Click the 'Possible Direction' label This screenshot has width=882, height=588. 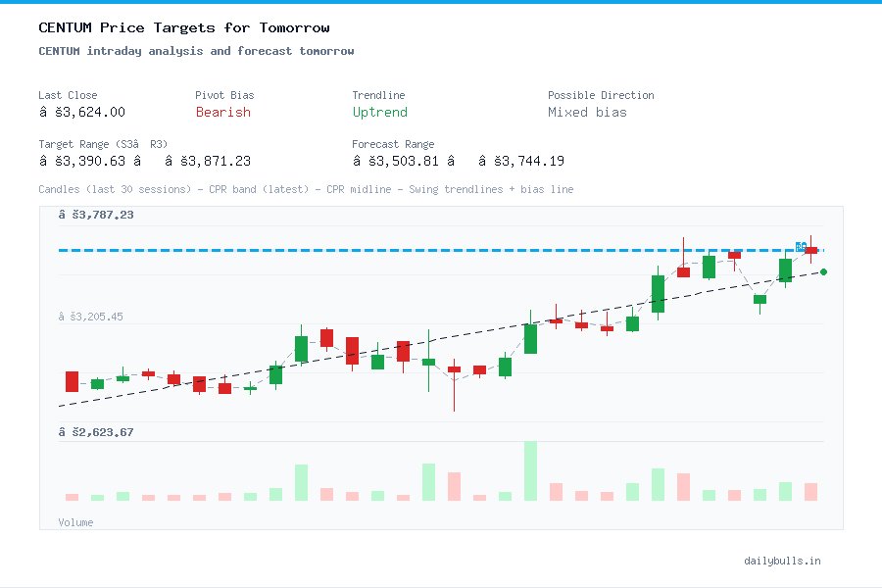point(601,95)
